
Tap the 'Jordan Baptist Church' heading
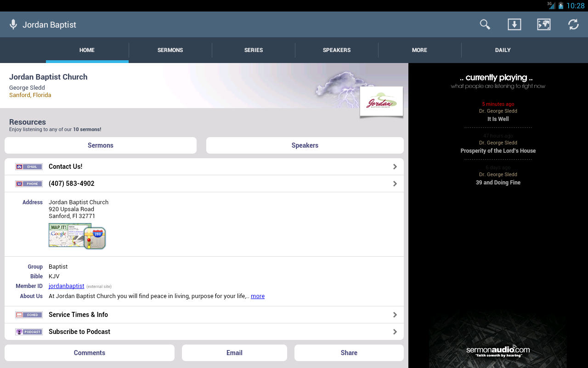coord(48,77)
